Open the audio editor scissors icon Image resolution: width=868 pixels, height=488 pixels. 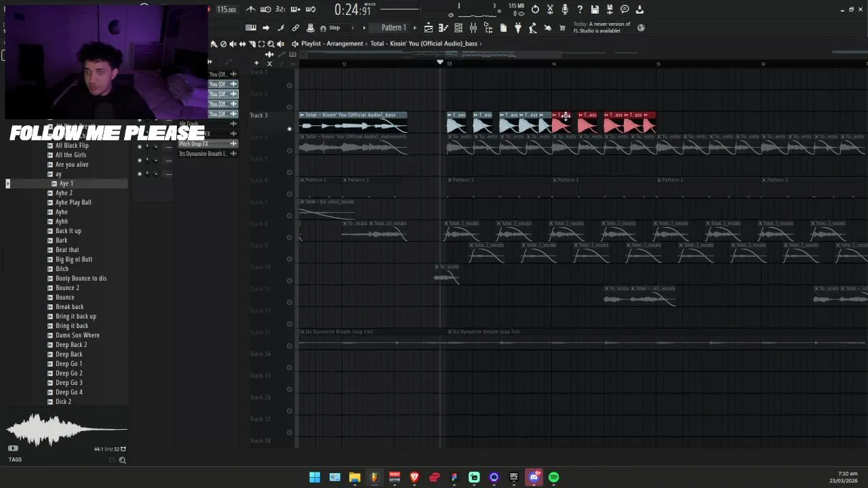click(550, 9)
